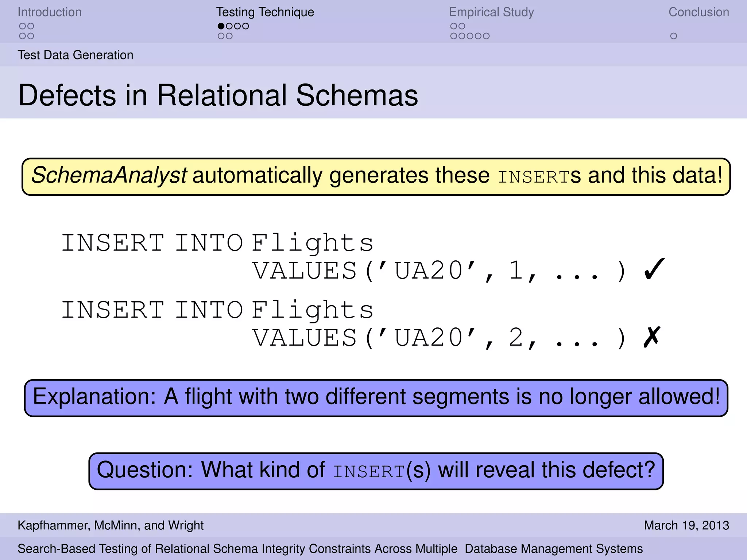Click fourth dot in Empirical Study's bottom row

(x=478, y=36)
